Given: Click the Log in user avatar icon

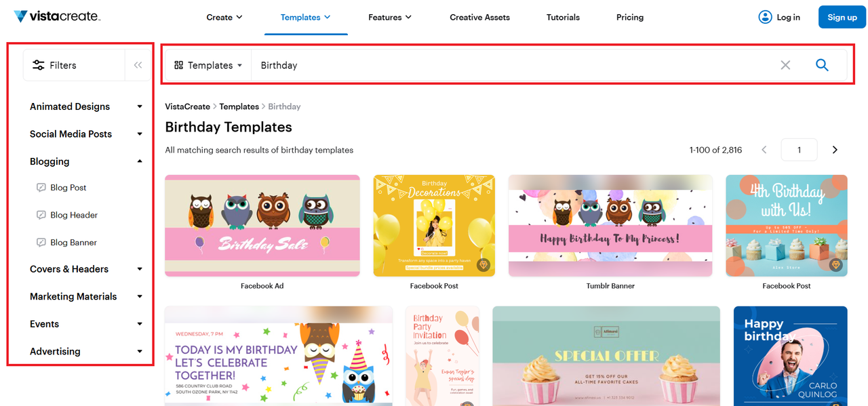Looking at the screenshot, I should point(765,17).
